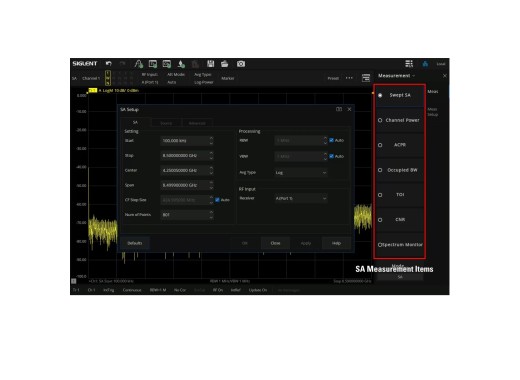
Task: Click the Apply button
Action: click(x=306, y=243)
